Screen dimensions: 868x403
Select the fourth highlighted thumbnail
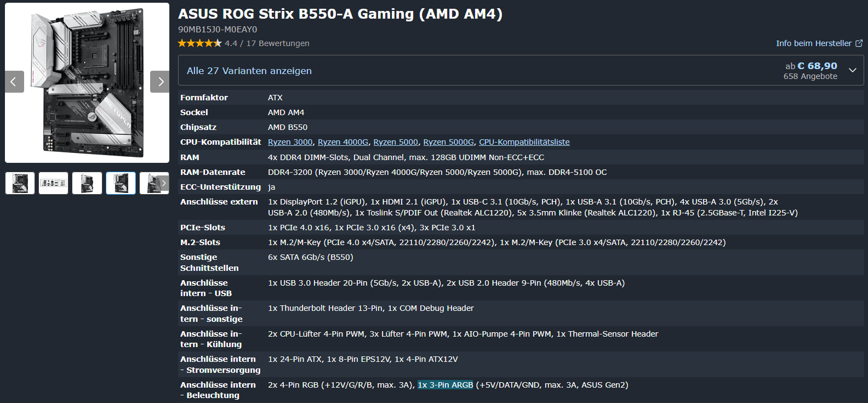click(121, 183)
